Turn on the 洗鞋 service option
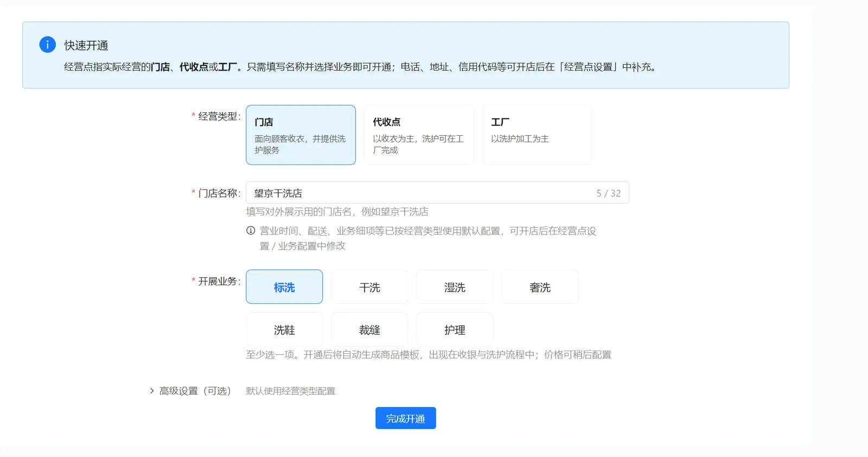The width and height of the screenshot is (868, 457). [x=284, y=329]
